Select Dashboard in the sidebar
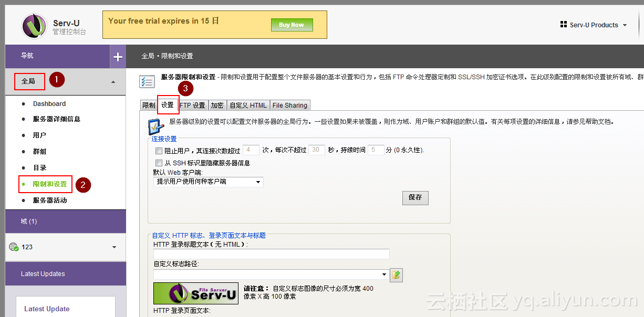Image resolution: width=644 pixels, height=317 pixels. tap(49, 103)
